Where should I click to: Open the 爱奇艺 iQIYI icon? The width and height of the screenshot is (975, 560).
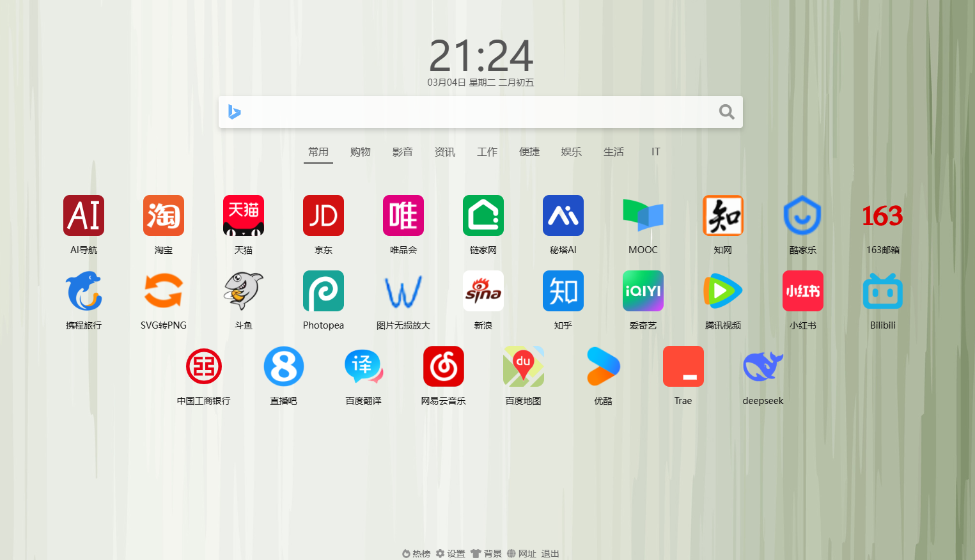click(643, 291)
